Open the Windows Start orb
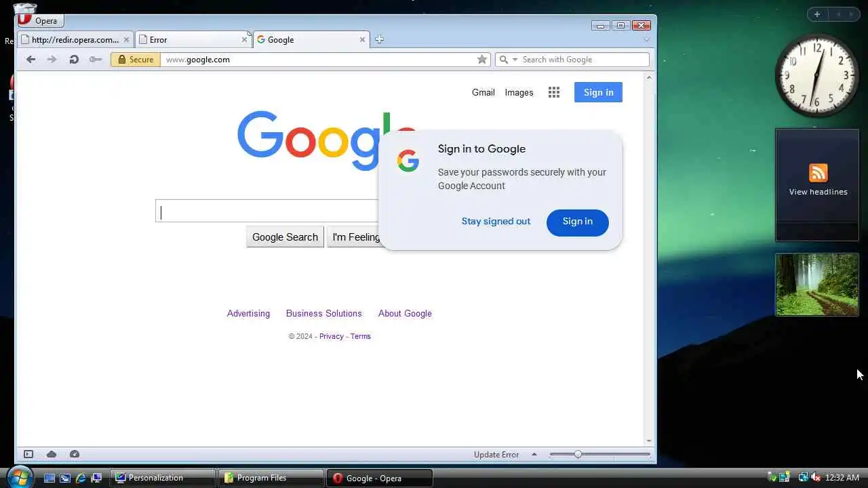Image resolution: width=868 pixels, height=488 pixels. tap(19, 476)
